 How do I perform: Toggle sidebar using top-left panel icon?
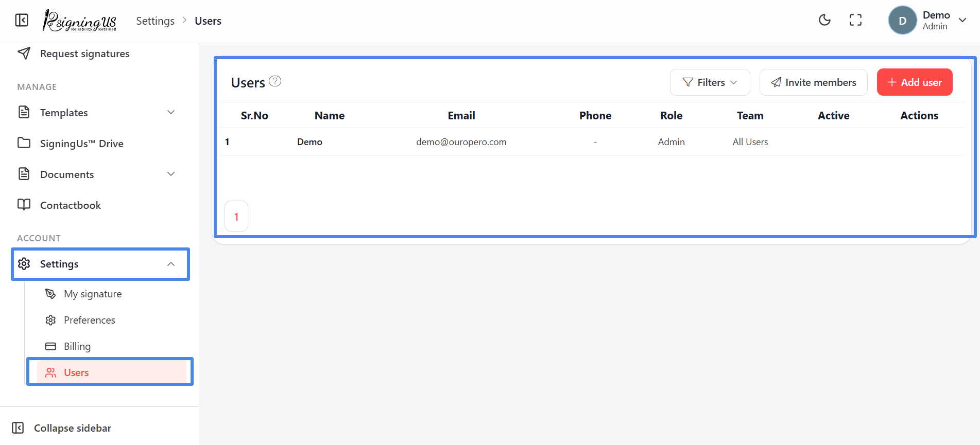click(22, 20)
